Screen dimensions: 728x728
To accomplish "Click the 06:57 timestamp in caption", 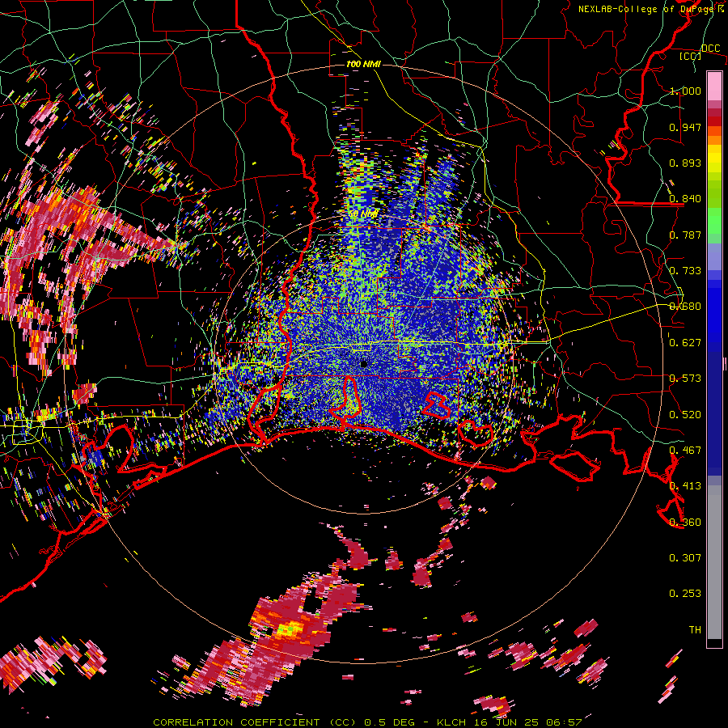I will [x=564, y=722].
